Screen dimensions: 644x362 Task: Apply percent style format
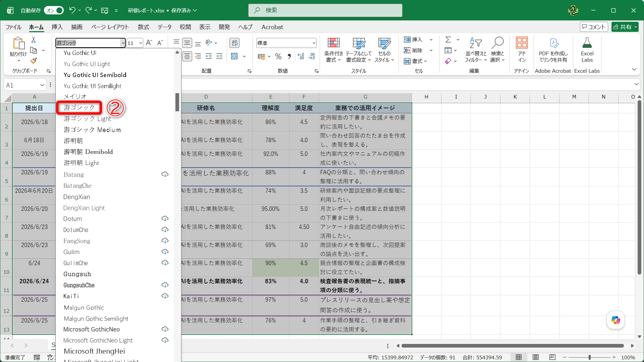[x=278, y=56]
